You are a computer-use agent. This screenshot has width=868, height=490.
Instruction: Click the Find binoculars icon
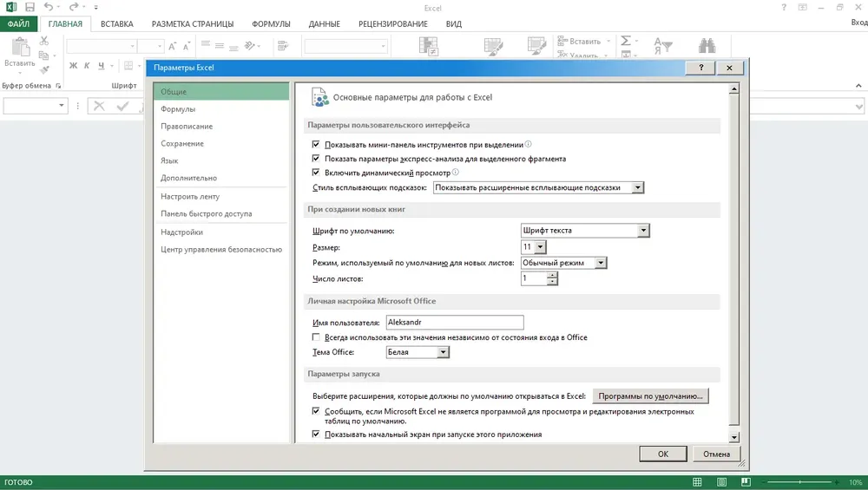[707, 46]
